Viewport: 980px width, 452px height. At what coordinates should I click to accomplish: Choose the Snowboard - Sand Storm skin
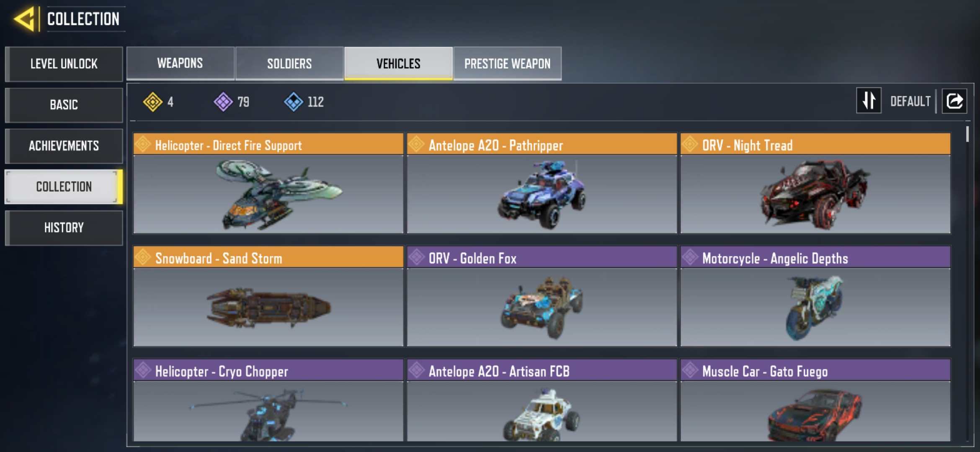click(268, 296)
